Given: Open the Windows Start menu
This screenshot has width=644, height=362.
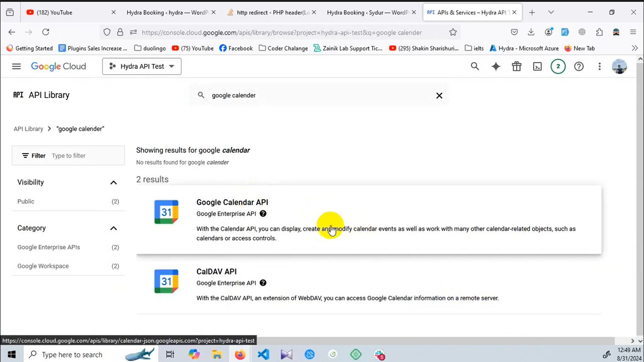Looking at the screenshot, I should [11, 355].
